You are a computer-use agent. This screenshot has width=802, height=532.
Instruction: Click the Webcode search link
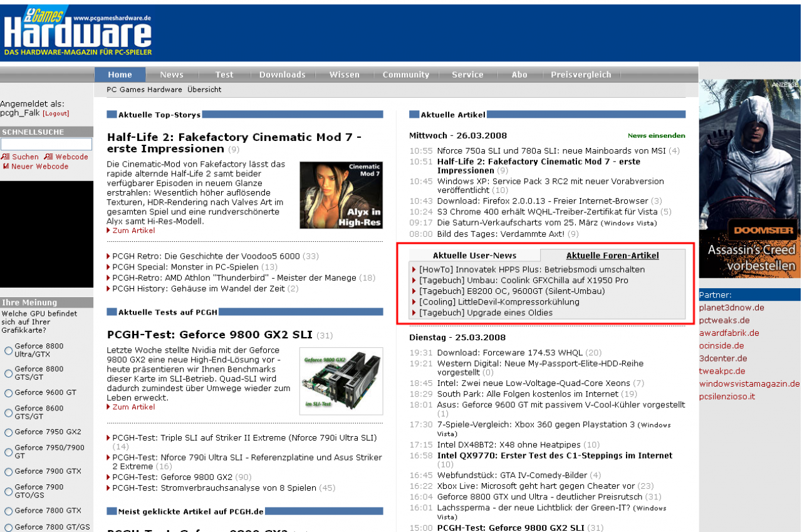(x=66, y=157)
